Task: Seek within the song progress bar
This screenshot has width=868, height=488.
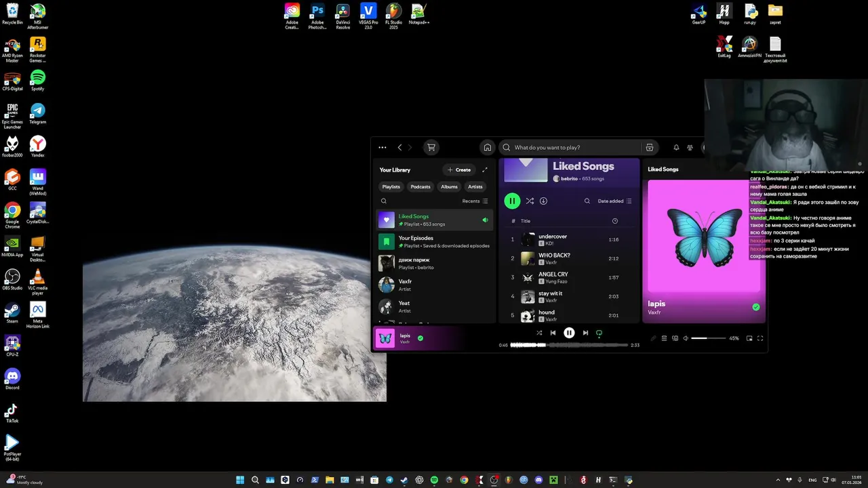Action: click(569, 345)
